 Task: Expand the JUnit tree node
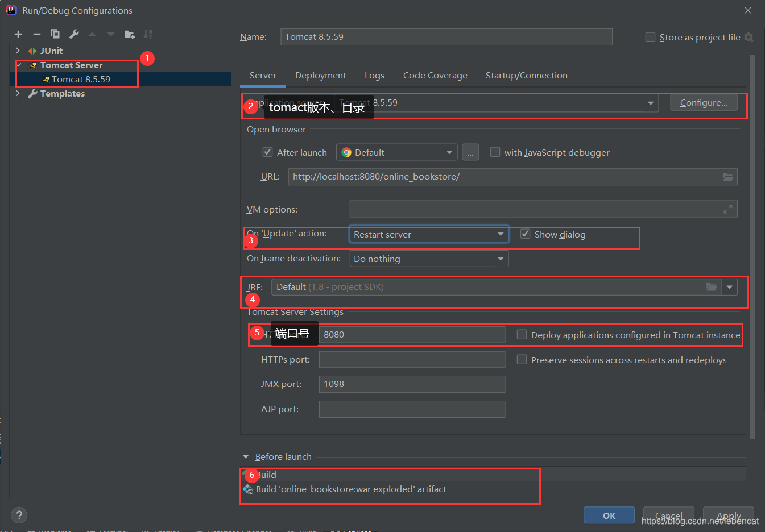pyautogui.click(x=18, y=51)
